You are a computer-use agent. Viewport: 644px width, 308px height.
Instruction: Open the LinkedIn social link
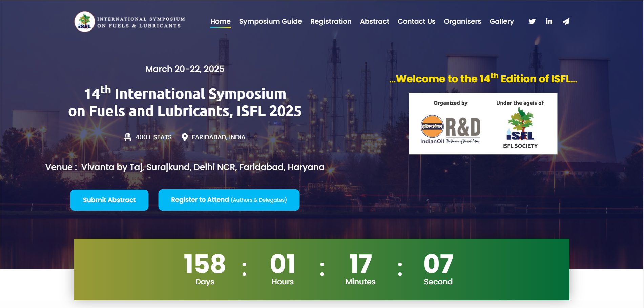(549, 22)
